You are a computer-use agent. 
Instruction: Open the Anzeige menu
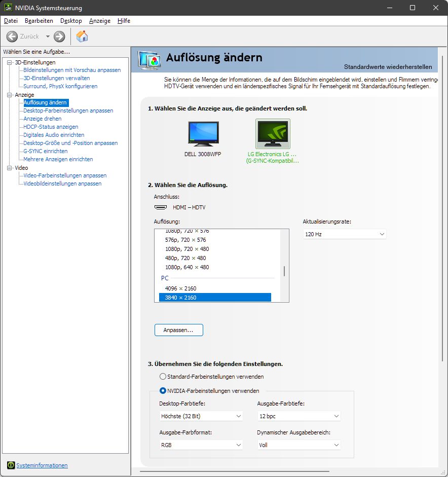[x=100, y=21]
